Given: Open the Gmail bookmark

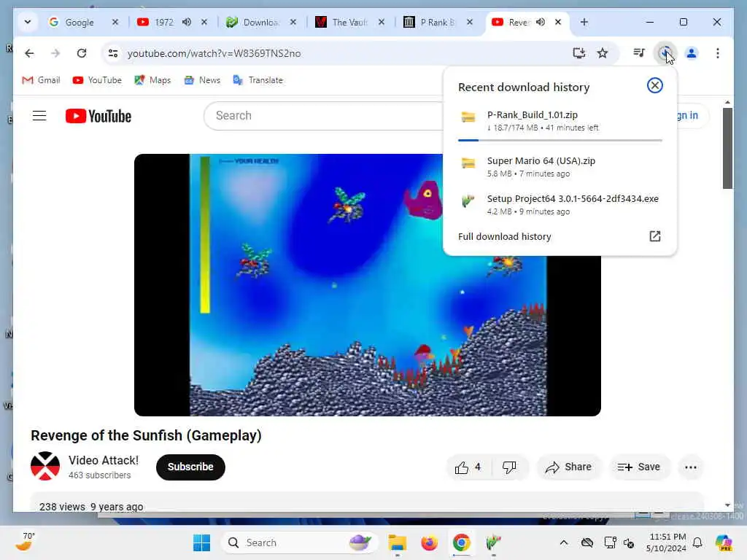Looking at the screenshot, I should point(41,80).
